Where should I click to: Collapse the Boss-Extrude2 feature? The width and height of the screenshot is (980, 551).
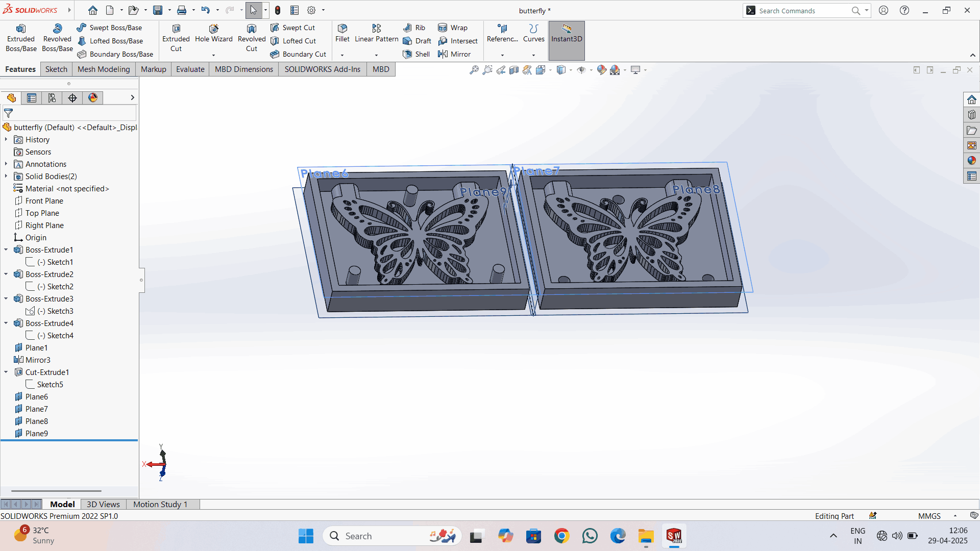coord(6,274)
